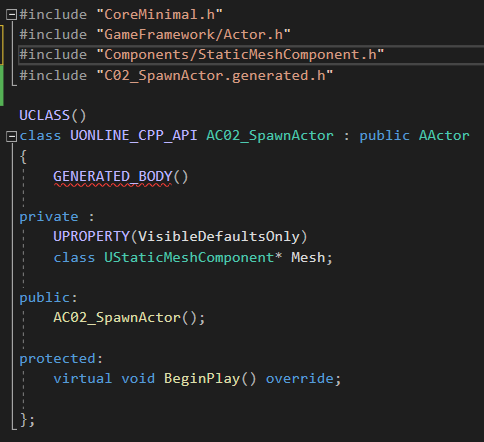Click the Mesh variable name
This screenshot has width=484, height=442.
(x=308, y=258)
